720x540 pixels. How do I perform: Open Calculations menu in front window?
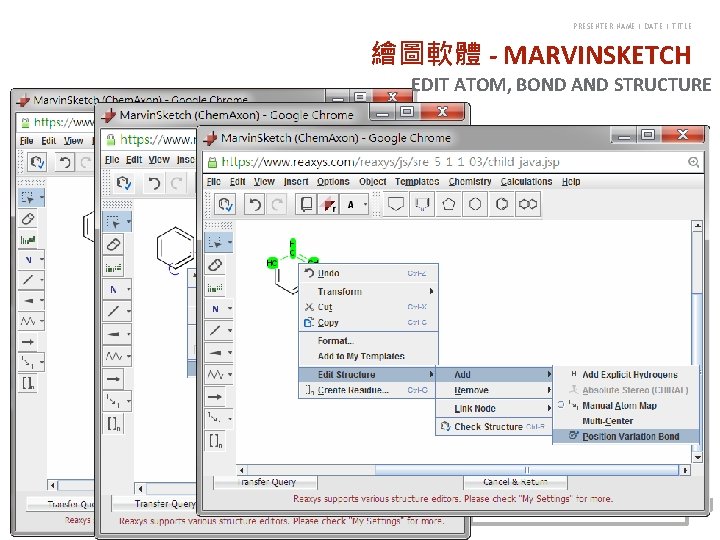point(526,182)
